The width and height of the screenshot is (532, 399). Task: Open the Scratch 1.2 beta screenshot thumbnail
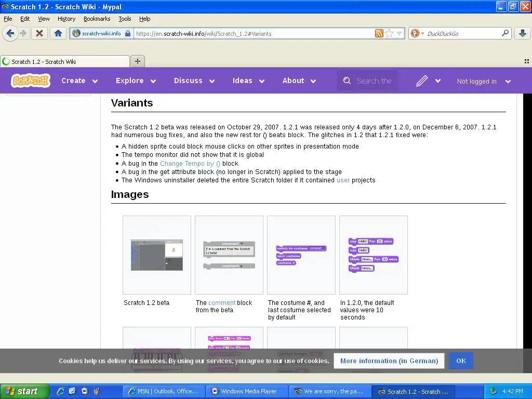tap(157, 255)
